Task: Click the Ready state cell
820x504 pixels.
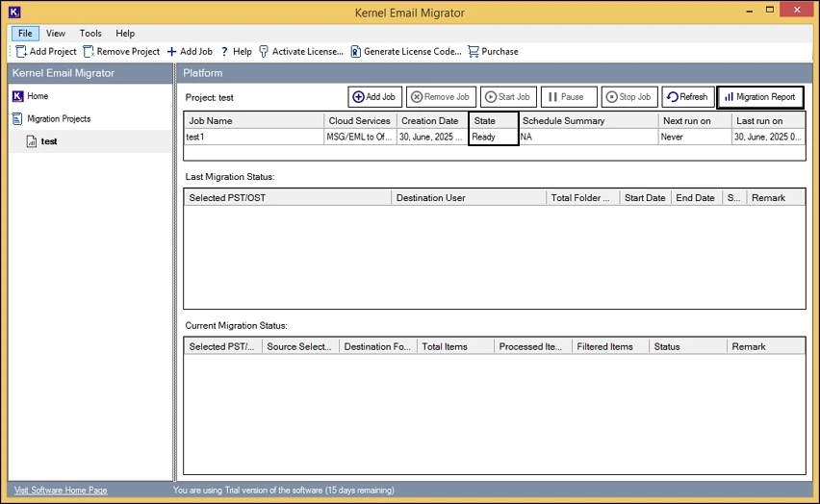Action: (493, 137)
